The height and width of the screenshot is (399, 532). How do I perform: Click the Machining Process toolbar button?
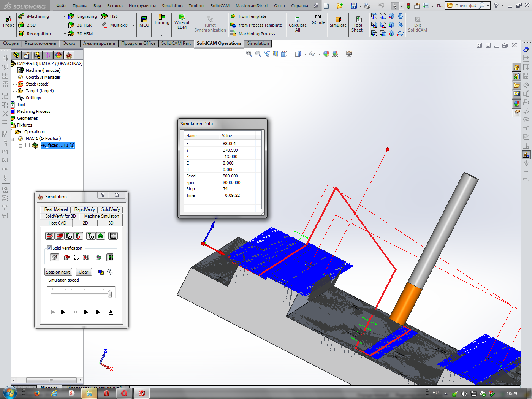[252, 34]
